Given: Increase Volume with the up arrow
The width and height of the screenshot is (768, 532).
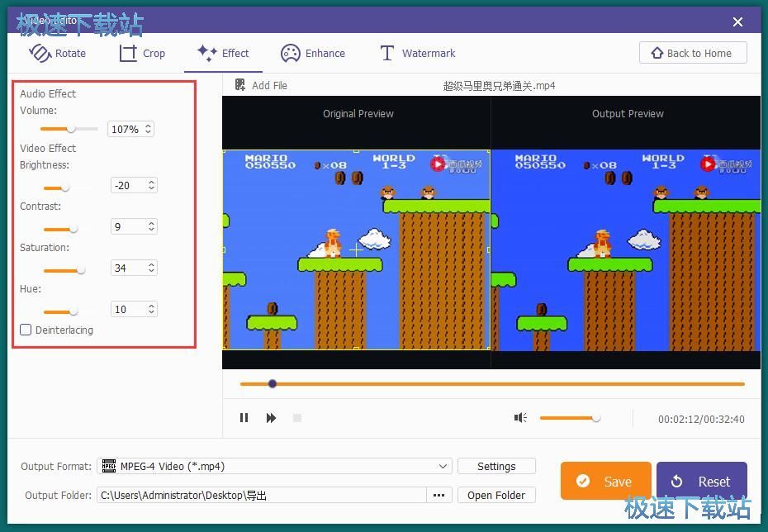Looking at the screenshot, I should click(x=148, y=126).
